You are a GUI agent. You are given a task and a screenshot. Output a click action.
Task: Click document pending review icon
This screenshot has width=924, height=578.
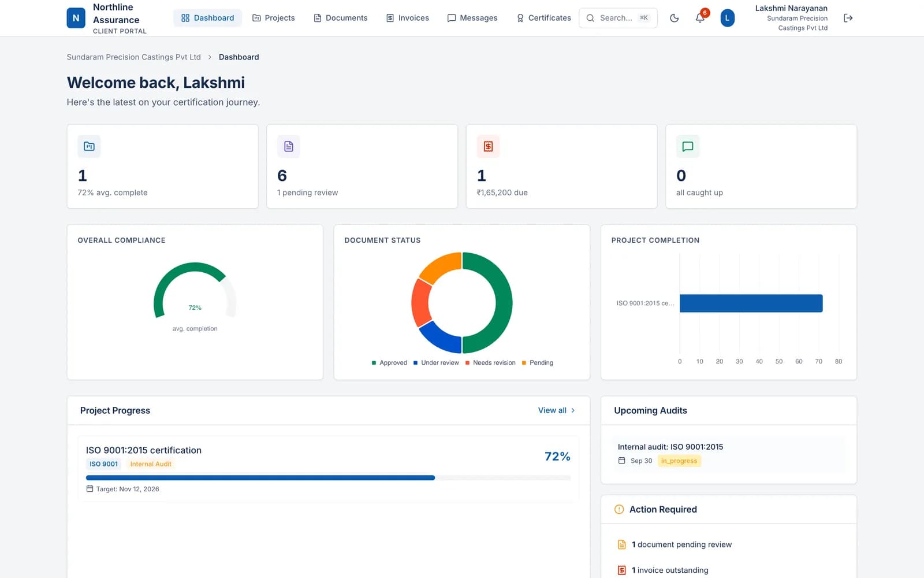point(622,544)
